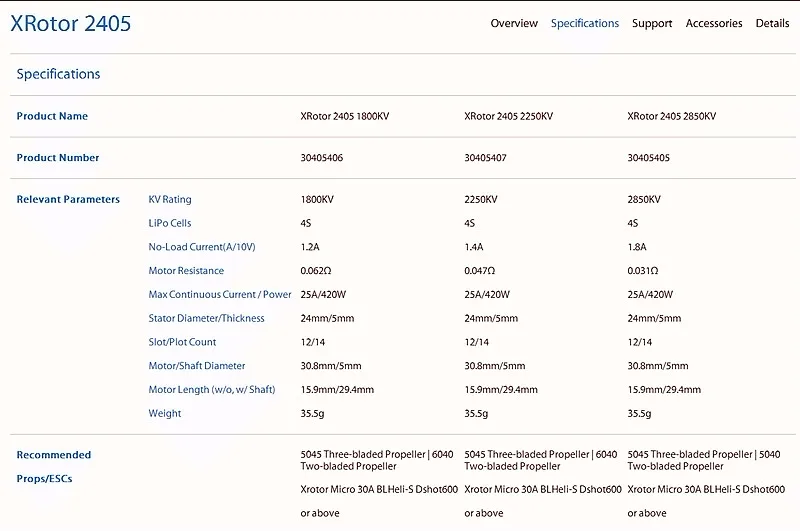Image resolution: width=800 pixels, height=531 pixels.
Task: Select the 1.4A no-load current value
Action: point(473,247)
